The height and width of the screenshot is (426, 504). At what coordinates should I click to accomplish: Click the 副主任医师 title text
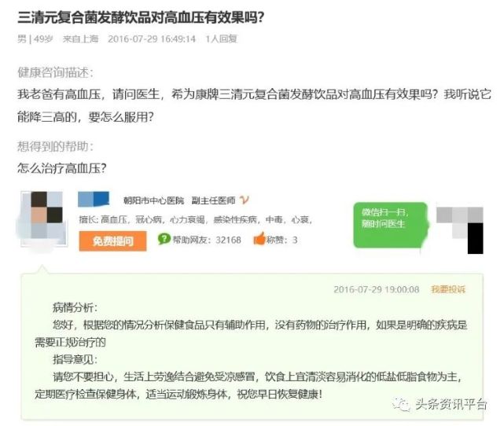pyautogui.click(x=213, y=200)
